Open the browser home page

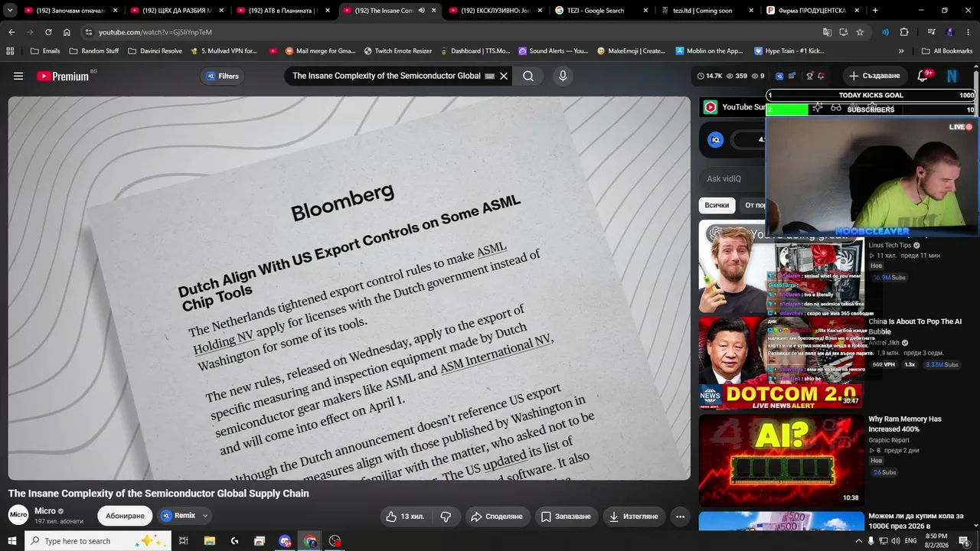[67, 32]
